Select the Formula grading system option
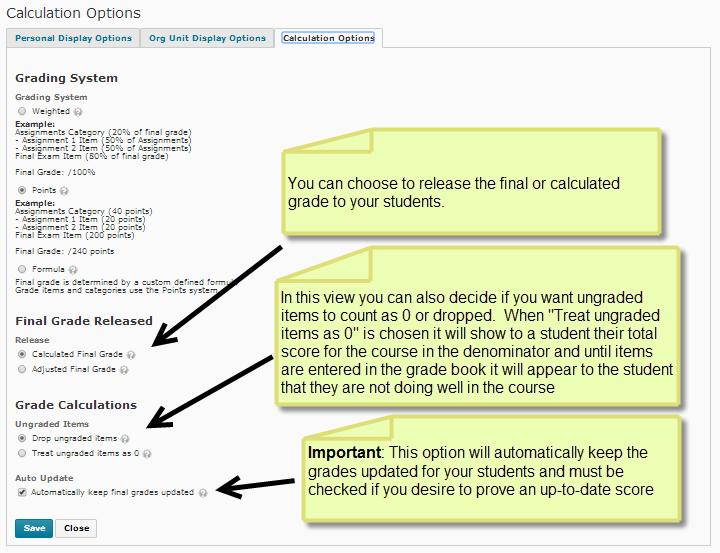 tap(22, 270)
